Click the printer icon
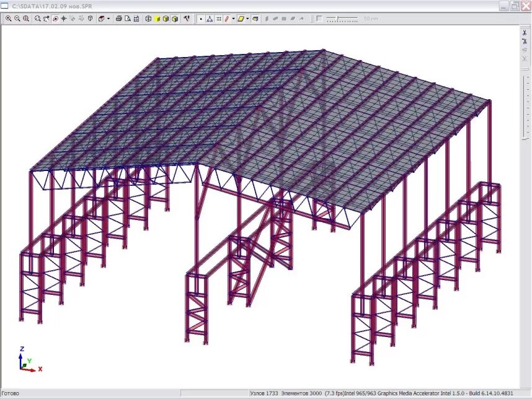The width and height of the screenshot is (532, 399). (x=119, y=19)
